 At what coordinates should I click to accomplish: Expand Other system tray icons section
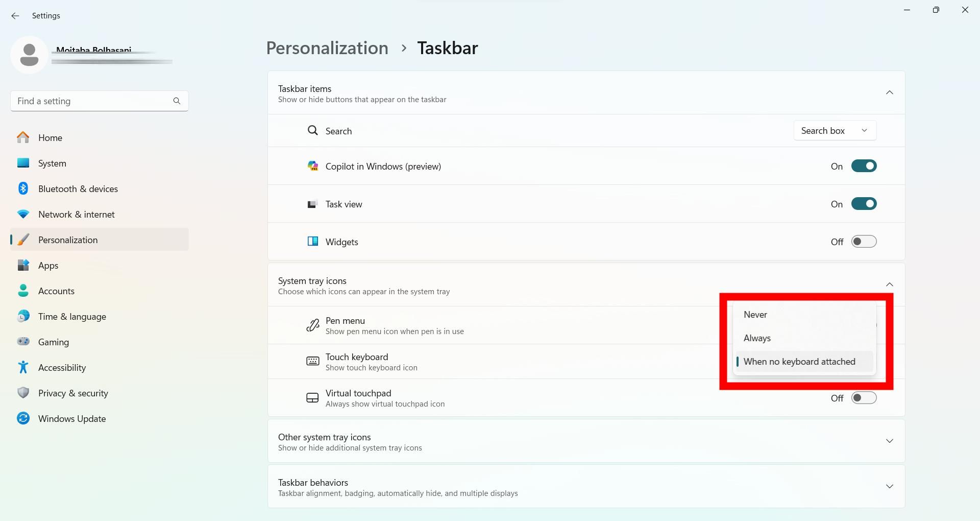tap(889, 441)
